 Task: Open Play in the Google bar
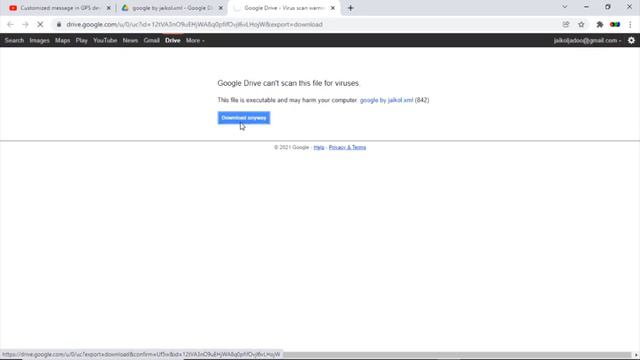coord(82,40)
